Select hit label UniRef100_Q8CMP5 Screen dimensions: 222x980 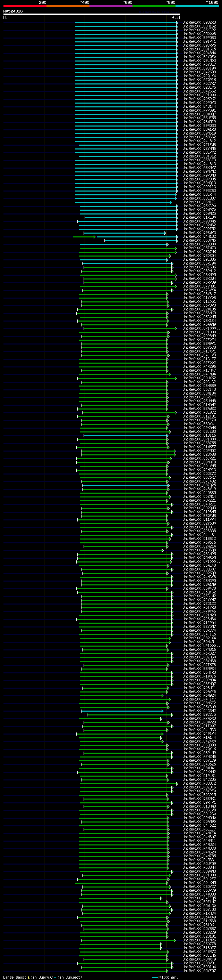pos(199,554)
